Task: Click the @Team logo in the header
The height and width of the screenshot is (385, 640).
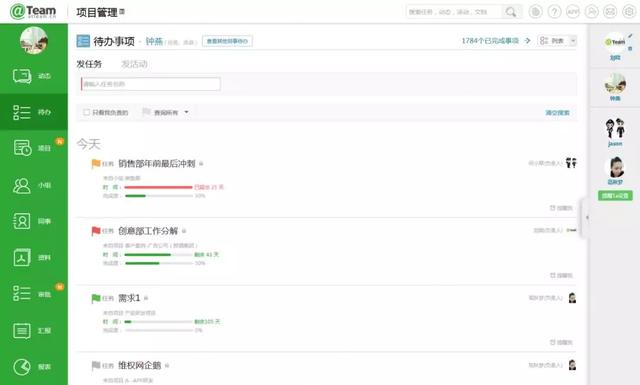Action: pos(33,11)
